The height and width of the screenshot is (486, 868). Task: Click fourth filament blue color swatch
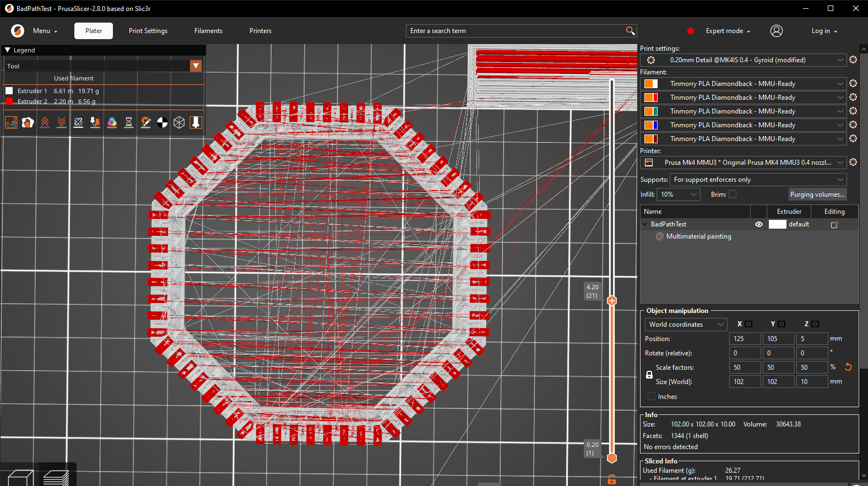click(x=651, y=125)
